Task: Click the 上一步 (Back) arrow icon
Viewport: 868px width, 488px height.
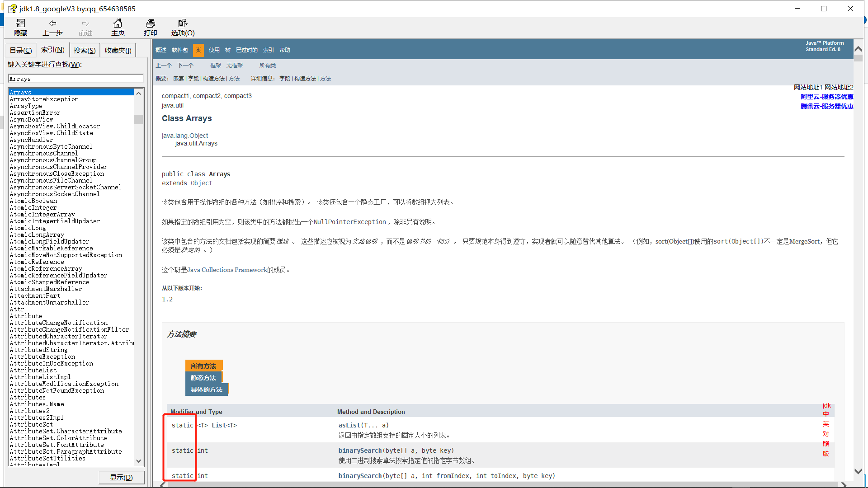Action: [x=53, y=23]
